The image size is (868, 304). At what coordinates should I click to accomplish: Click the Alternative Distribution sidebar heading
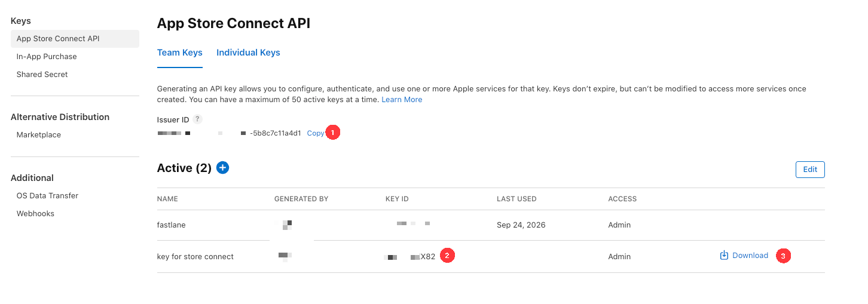[60, 117]
